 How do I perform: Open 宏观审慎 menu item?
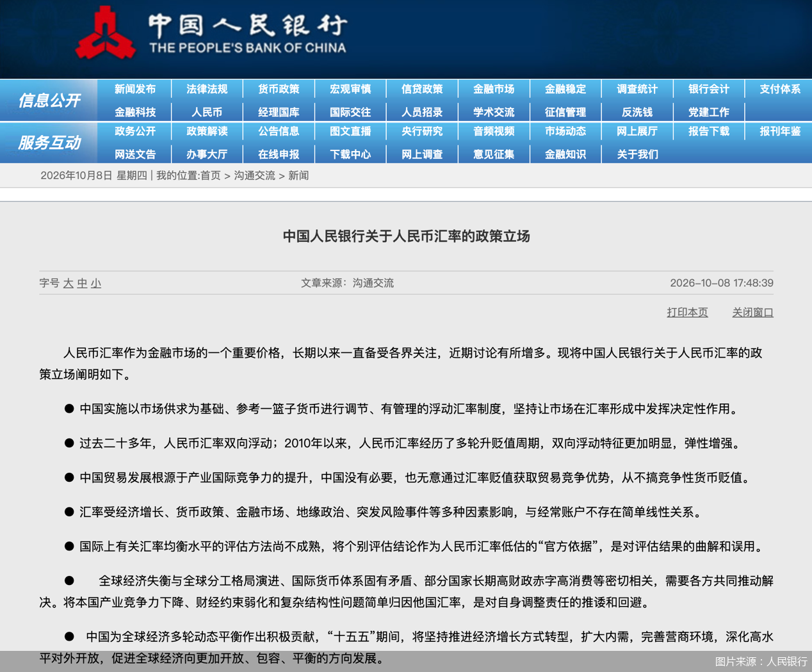(x=350, y=90)
